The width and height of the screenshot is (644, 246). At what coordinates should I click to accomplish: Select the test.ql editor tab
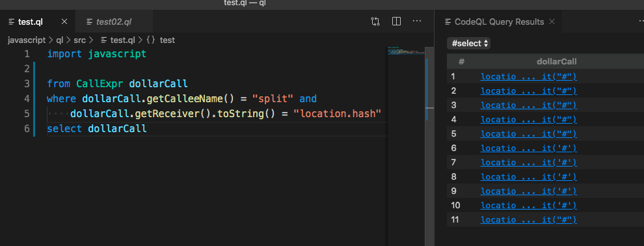pos(31,21)
